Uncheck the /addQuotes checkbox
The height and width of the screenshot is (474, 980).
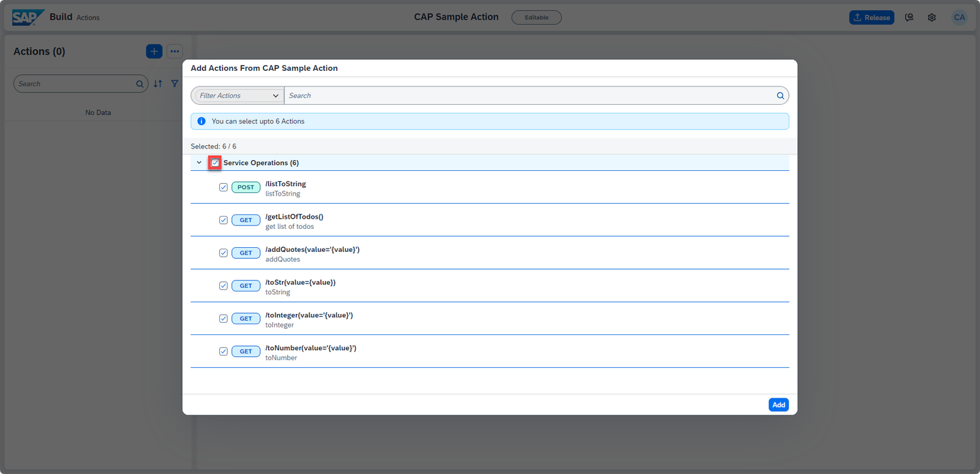click(x=223, y=253)
